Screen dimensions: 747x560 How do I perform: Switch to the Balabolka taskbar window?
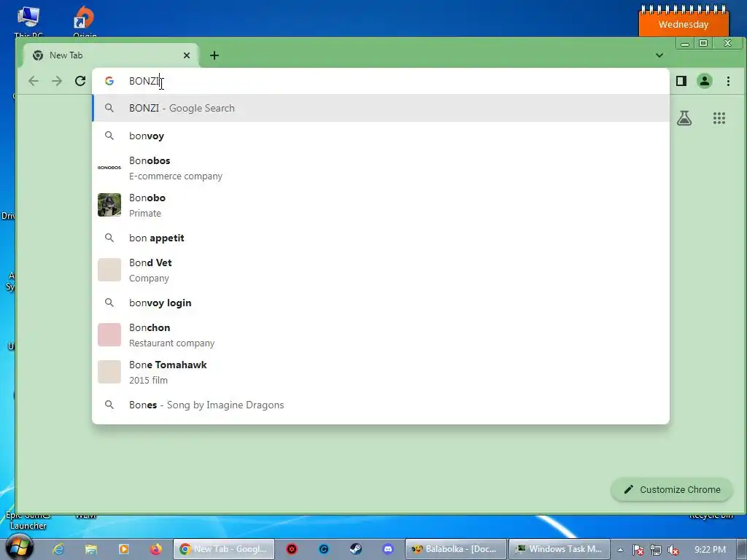(x=455, y=549)
